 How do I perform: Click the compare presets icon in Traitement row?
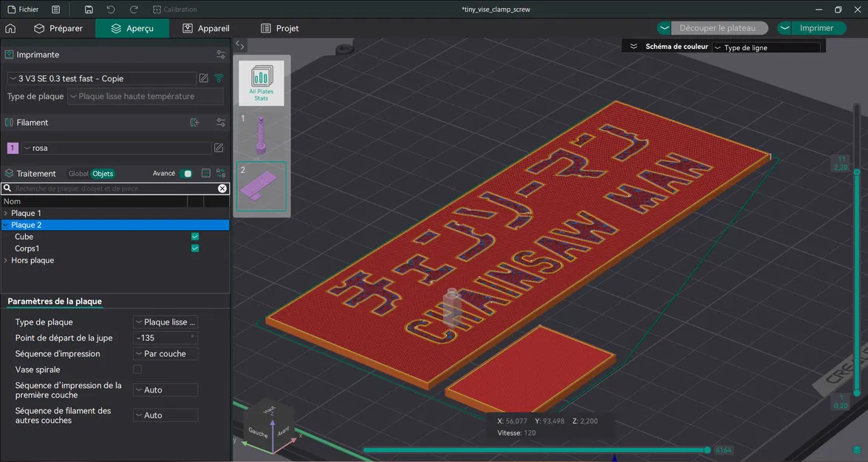(x=221, y=174)
